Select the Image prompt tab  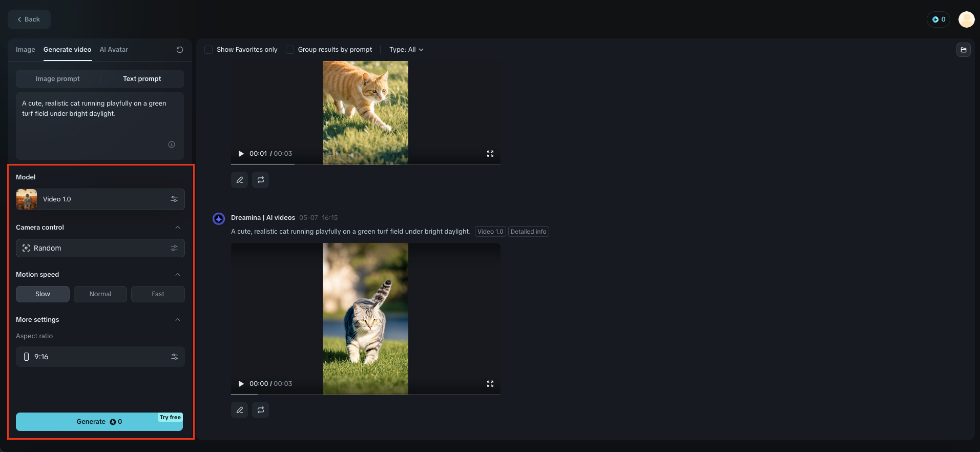[x=58, y=79]
